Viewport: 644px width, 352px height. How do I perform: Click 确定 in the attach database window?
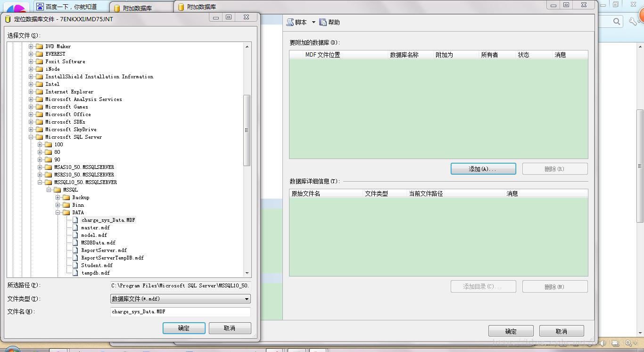pos(511,331)
